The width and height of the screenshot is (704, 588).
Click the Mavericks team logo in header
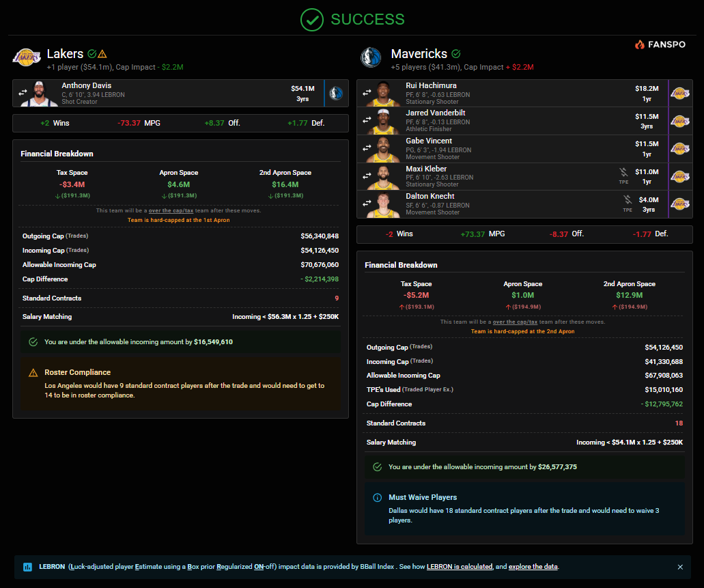coord(371,58)
